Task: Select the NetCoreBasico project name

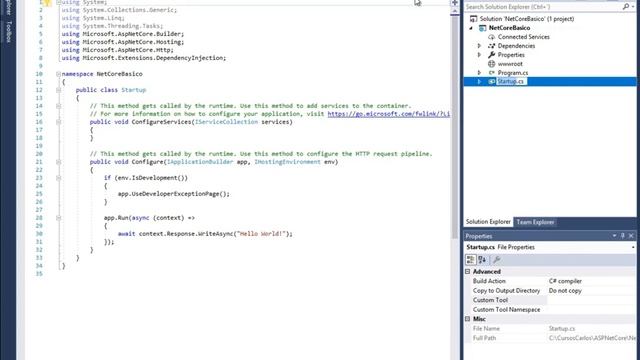Action: click(x=509, y=28)
